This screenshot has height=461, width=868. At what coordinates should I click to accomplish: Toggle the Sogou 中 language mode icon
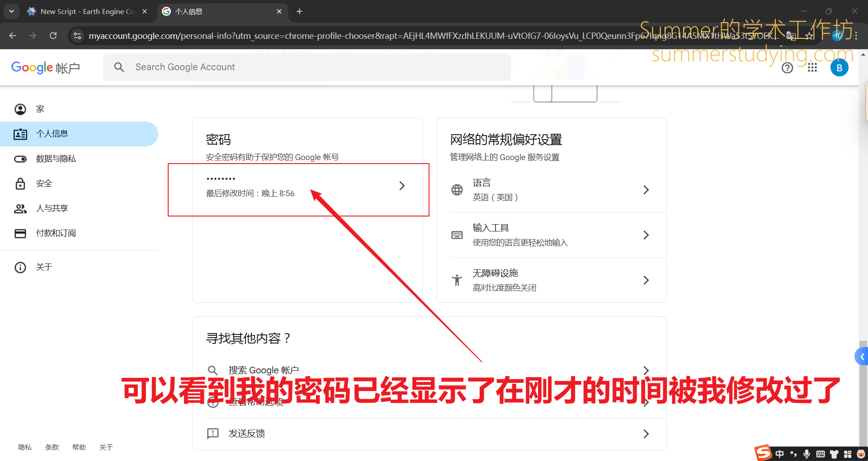point(780,454)
